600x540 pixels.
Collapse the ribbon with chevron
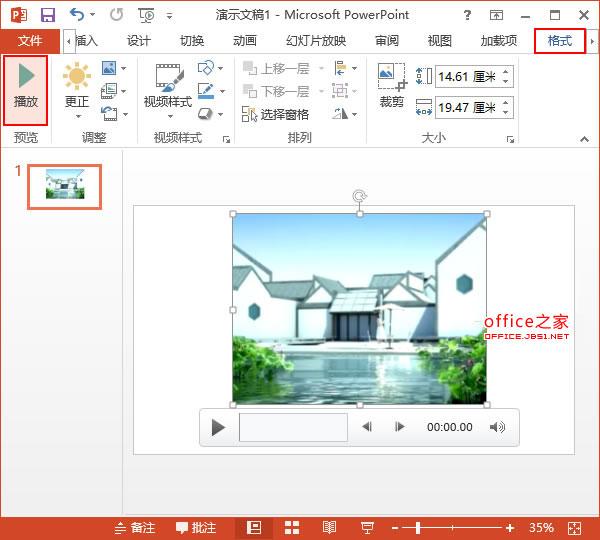pos(584,139)
